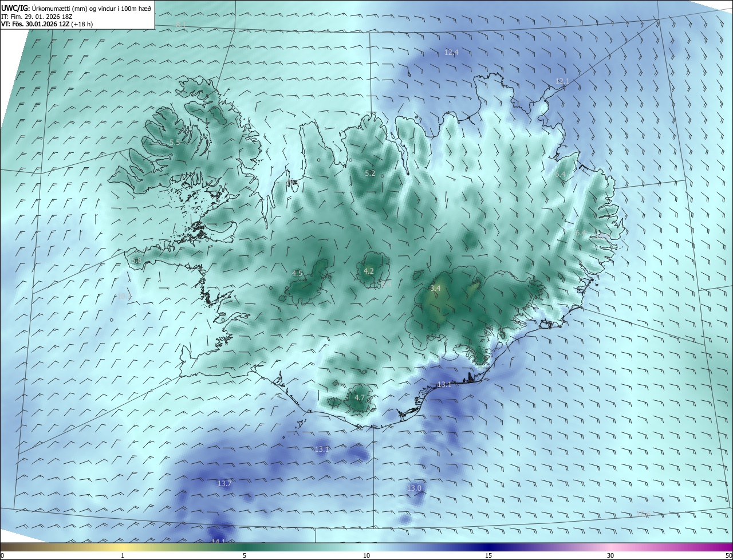Click the 3.4 value on Vatnajökull glacier
The width and height of the screenshot is (733, 560).
pyautogui.click(x=435, y=288)
